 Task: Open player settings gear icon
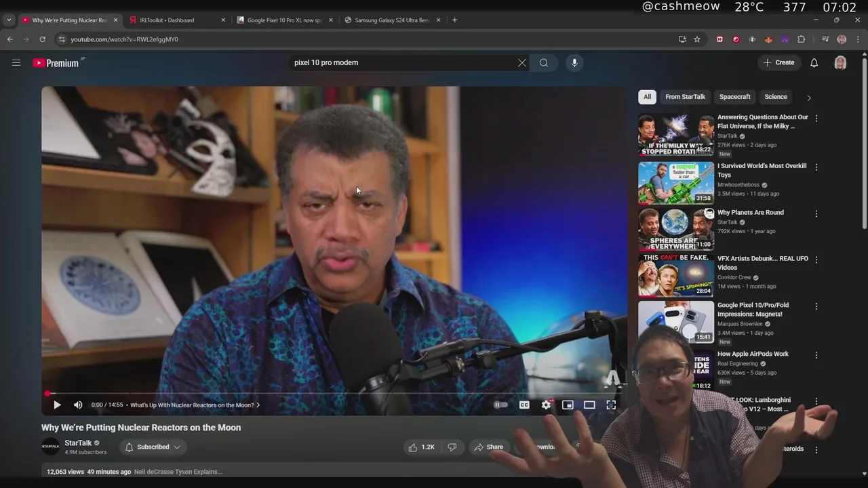click(x=547, y=405)
